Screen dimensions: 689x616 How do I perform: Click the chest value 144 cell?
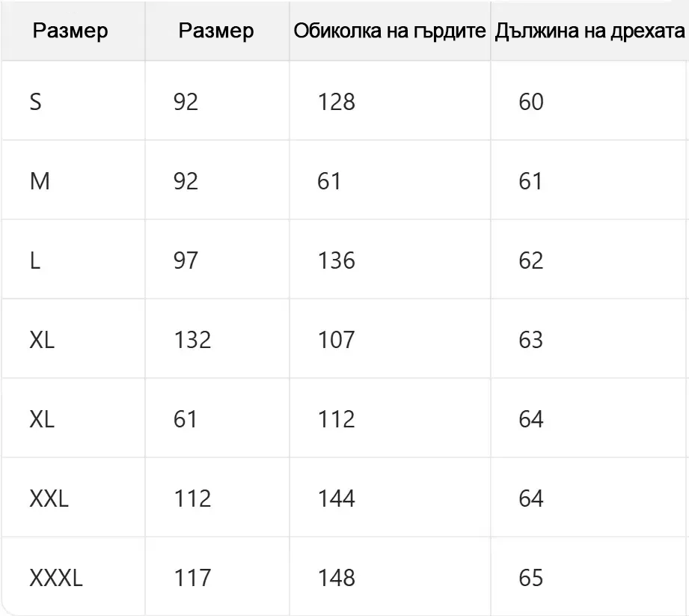click(x=336, y=498)
